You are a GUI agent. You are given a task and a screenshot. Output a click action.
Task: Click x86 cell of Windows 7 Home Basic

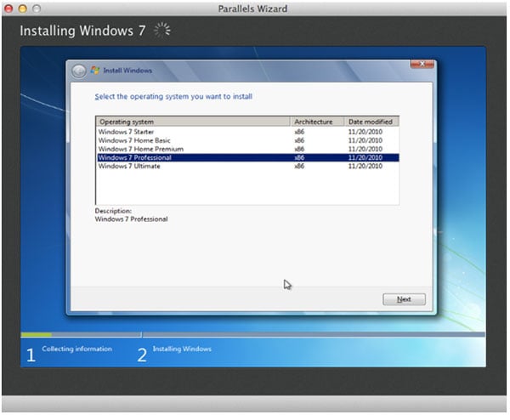point(299,140)
